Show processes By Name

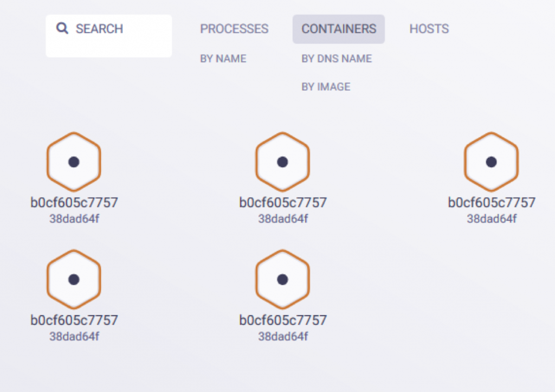[x=223, y=59]
